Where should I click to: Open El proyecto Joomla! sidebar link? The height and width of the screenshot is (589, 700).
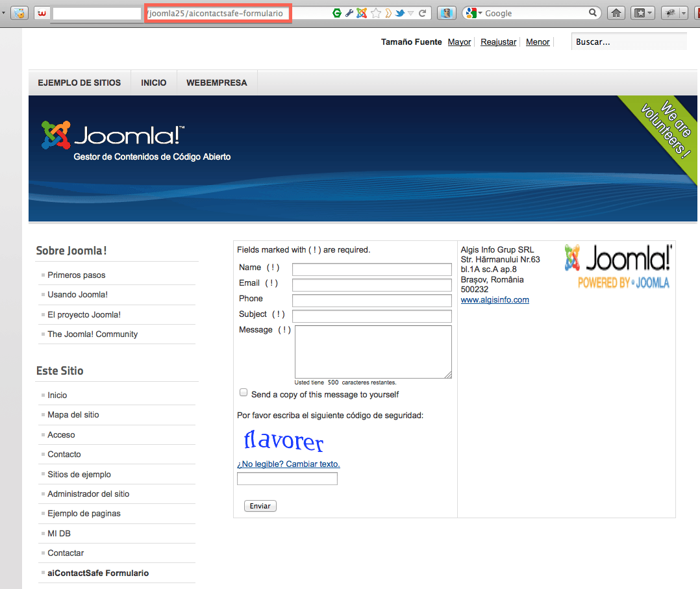click(84, 315)
